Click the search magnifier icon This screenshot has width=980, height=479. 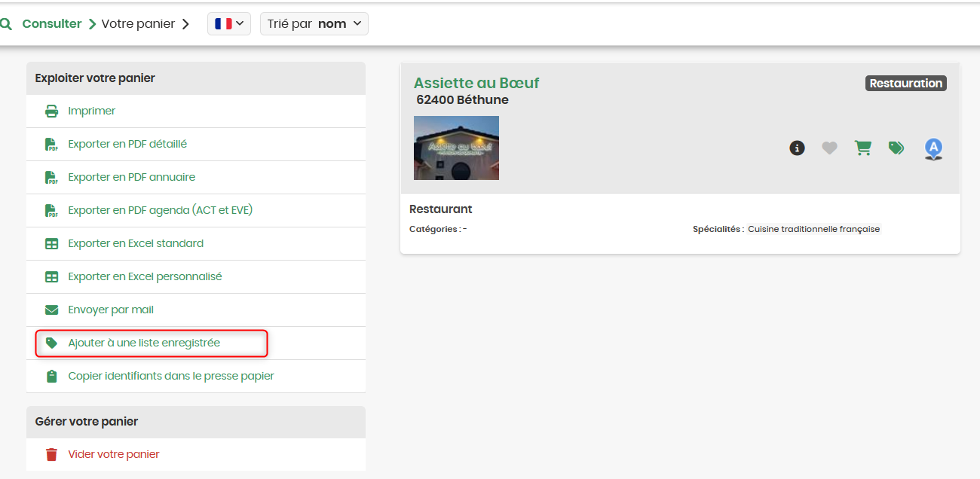tap(6, 24)
